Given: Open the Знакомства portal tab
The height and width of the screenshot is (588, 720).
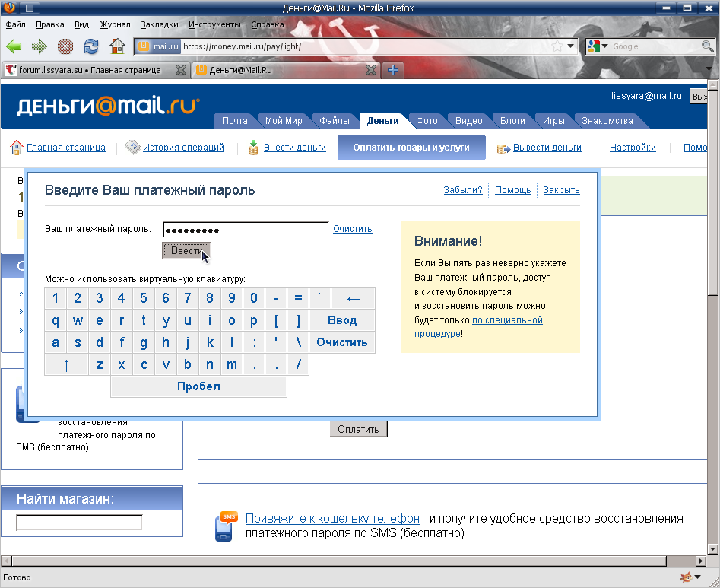Looking at the screenshot, I should point(607,121).
